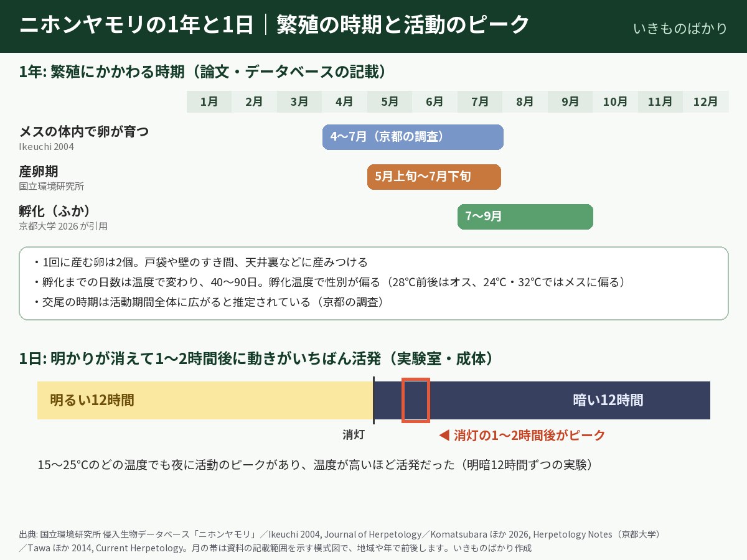Select the green 7〜9月 hatching bar

tap(525, 217)
